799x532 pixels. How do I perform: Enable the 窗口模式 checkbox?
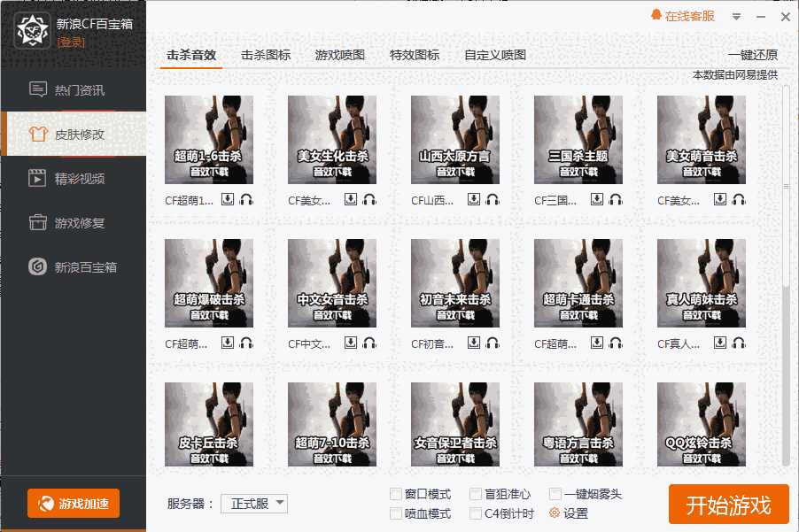point(395,494)
